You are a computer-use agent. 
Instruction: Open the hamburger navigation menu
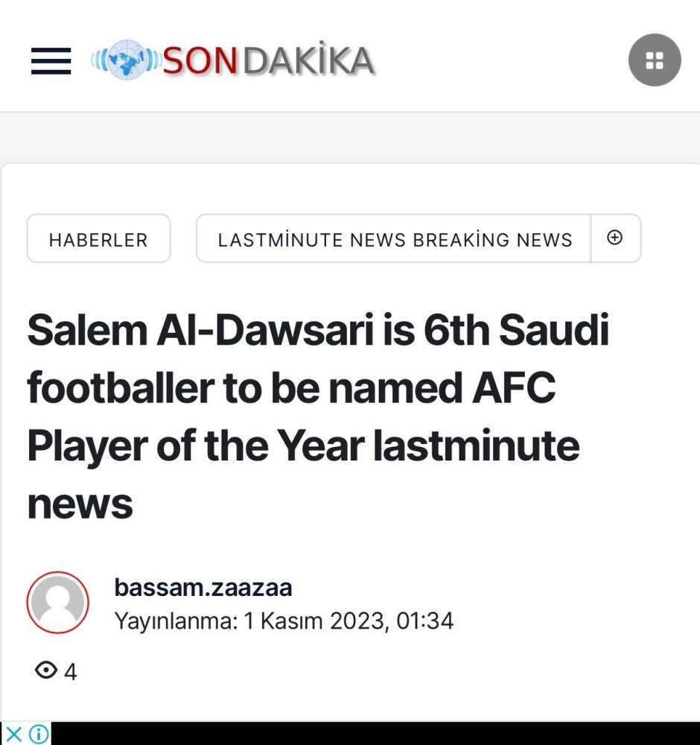pos(51,61)
